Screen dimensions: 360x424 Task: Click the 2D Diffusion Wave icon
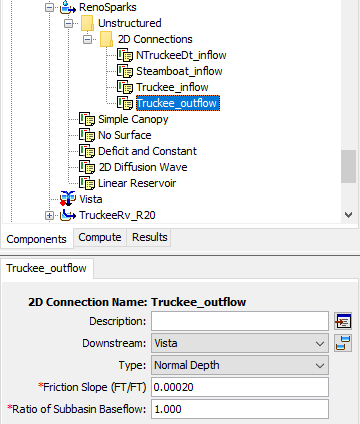pos(87,167)
